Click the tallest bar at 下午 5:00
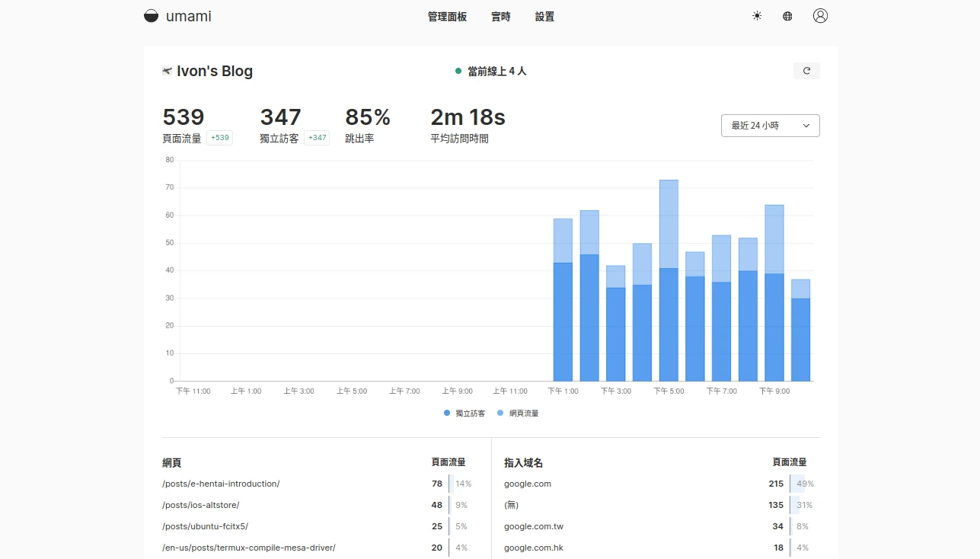The width and height of the screenshot is (980, 559). tap(669, 282)
